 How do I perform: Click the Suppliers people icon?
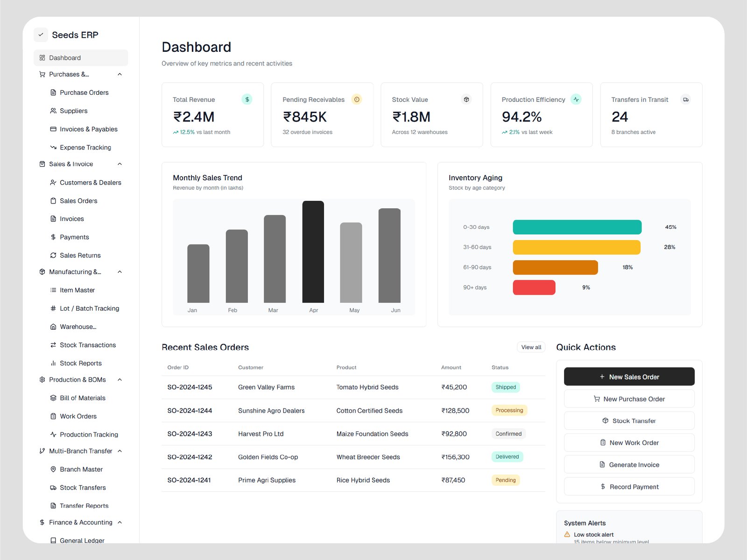point(53,111)
